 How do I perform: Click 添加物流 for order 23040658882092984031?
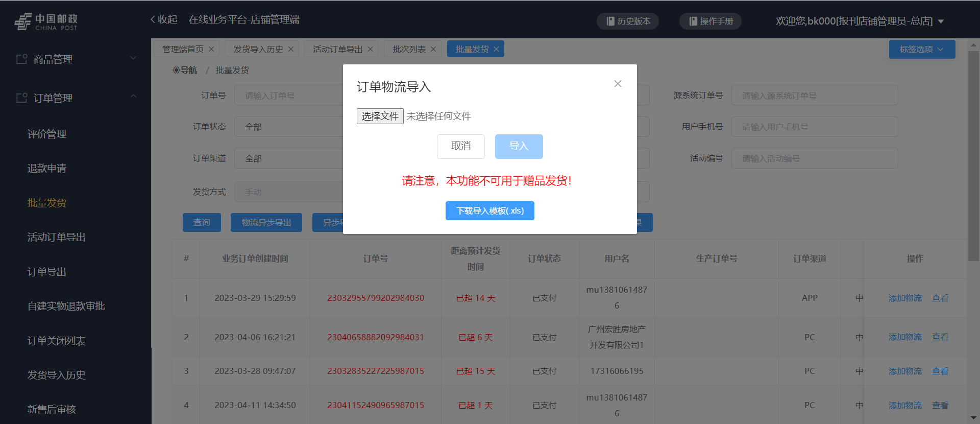[905, 337]
